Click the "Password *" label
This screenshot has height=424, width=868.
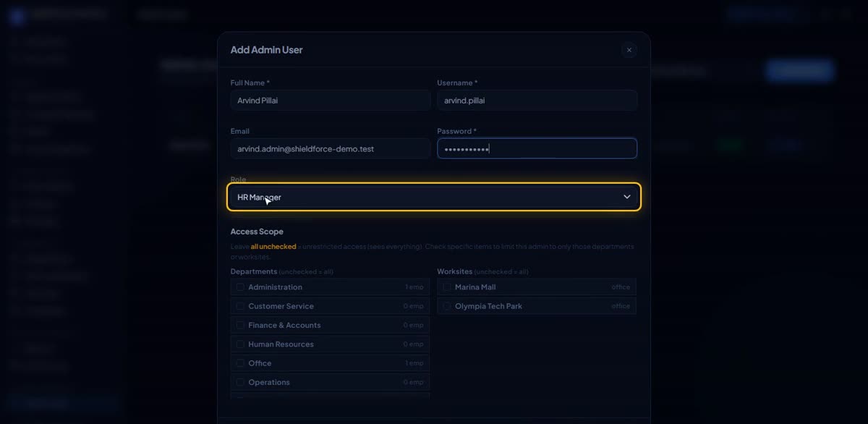click(x=456, y=131)
